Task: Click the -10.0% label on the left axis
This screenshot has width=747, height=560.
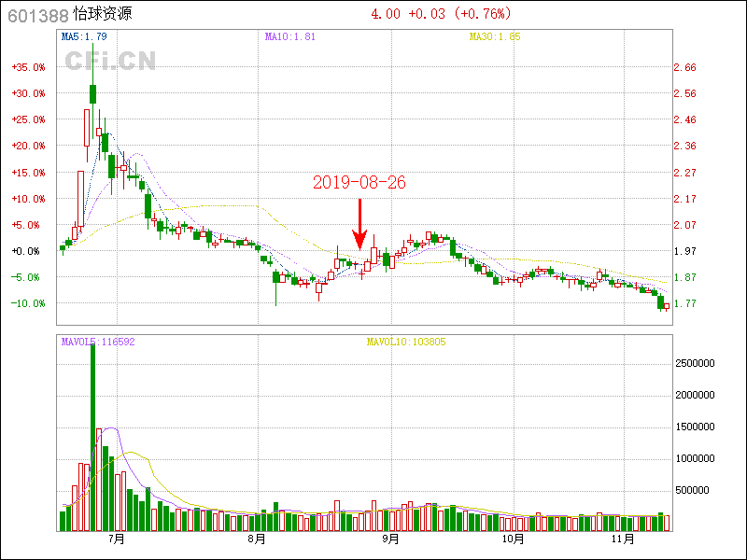Action: pyautogui.click(x=28, y=303)
